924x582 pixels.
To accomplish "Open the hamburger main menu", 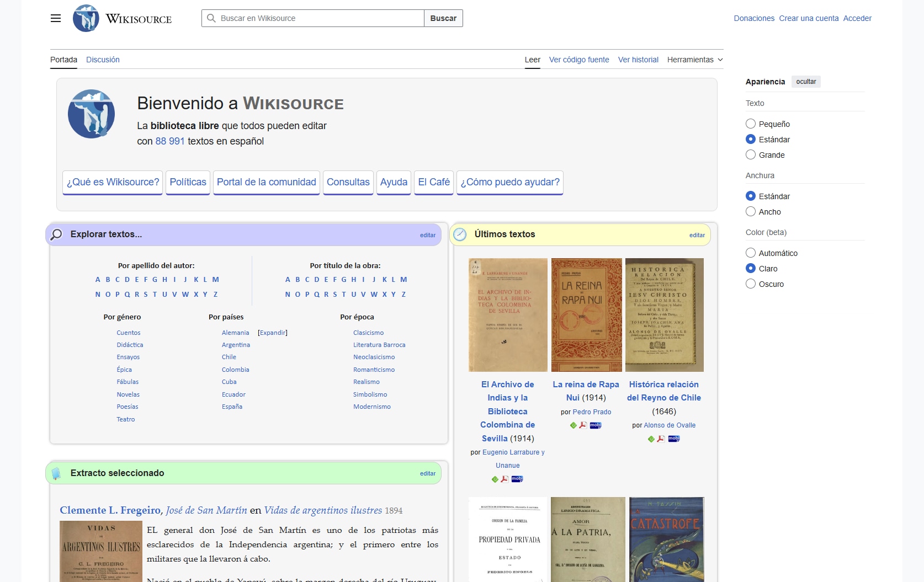I will [x=56, y=18].
